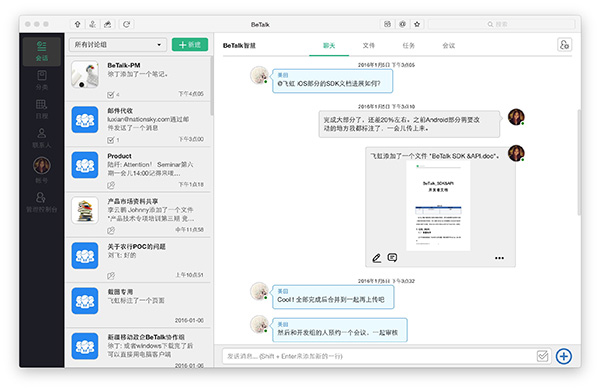
Task: Switch to the 任务 tasks tab
Action: click(x=408, y=46)
